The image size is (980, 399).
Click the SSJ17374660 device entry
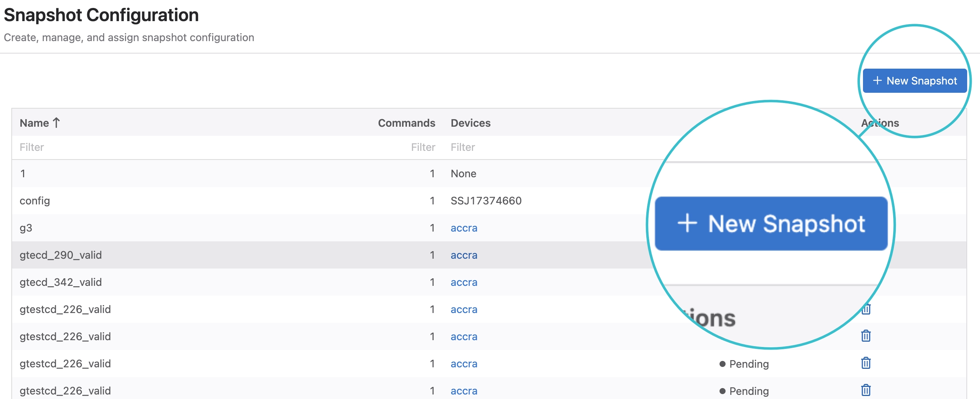(486, 201)
